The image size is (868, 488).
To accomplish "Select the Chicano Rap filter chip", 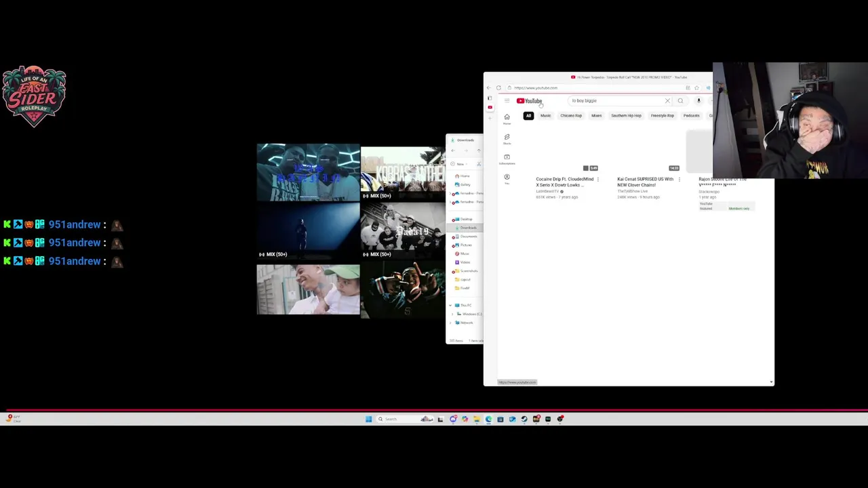I will 571,116.
